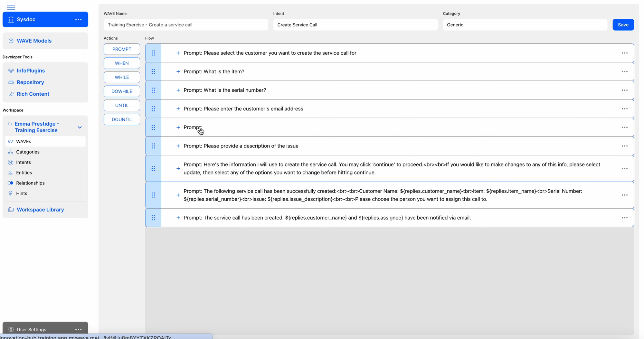Click drag handle for the empty Prompt row

[x=153, y=127]
